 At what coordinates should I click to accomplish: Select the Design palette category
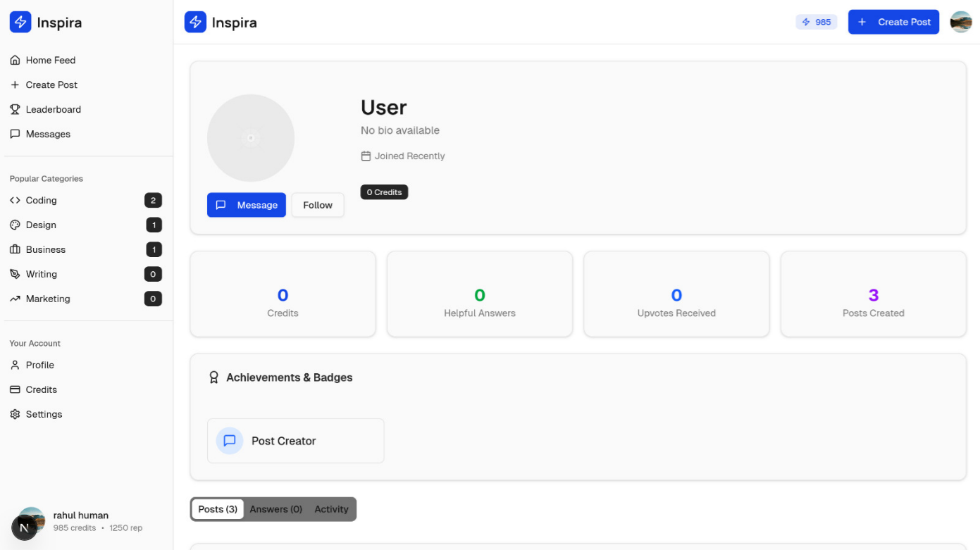coord(40,225)
